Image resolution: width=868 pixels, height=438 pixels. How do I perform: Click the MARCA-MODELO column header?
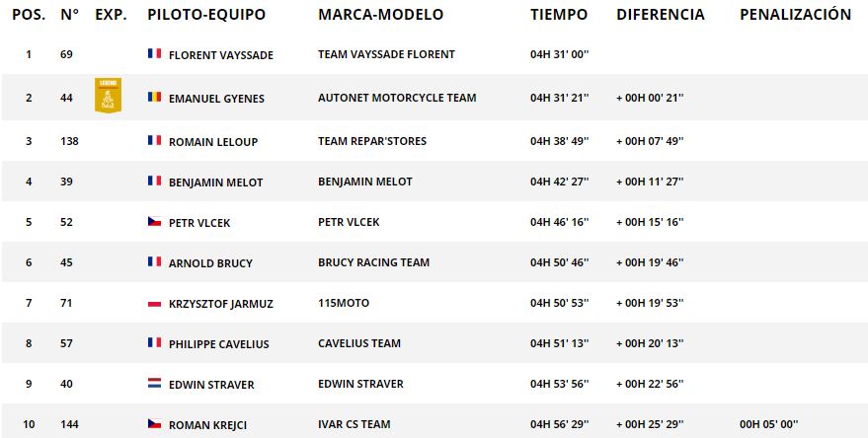380,15
